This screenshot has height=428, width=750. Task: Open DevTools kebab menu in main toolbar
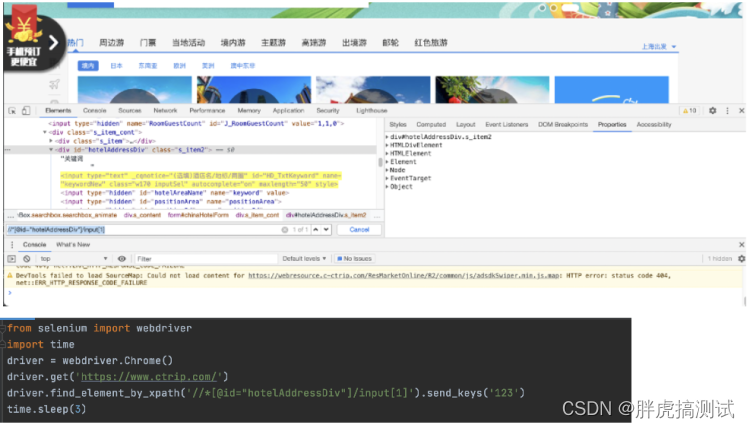pyautogui.click(x=728, y=110)
